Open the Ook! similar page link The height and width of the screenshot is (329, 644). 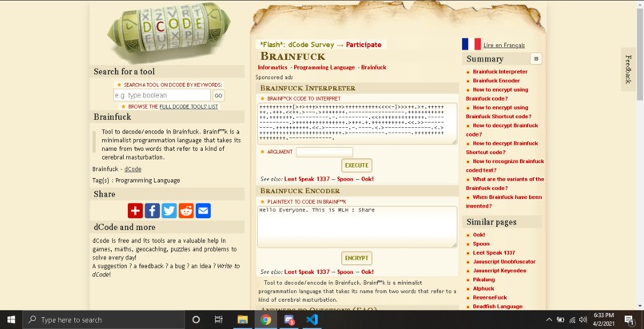tap(479, 235)
